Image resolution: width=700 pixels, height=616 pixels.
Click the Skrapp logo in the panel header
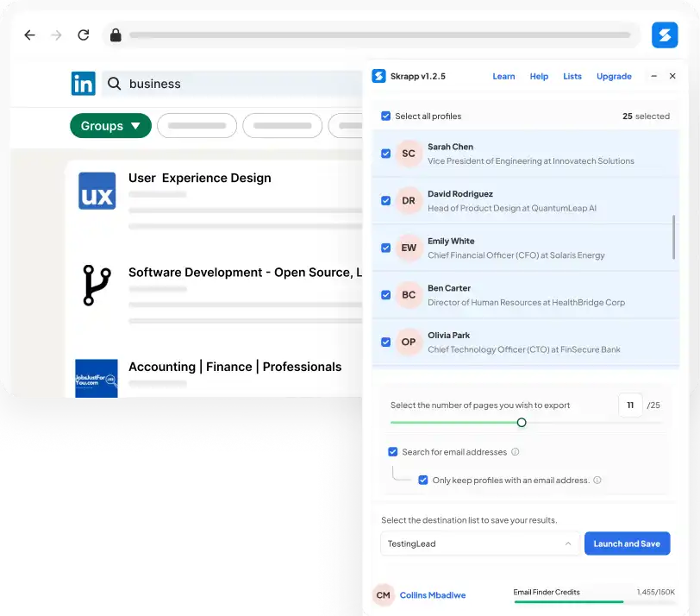(x=379, y=76)
